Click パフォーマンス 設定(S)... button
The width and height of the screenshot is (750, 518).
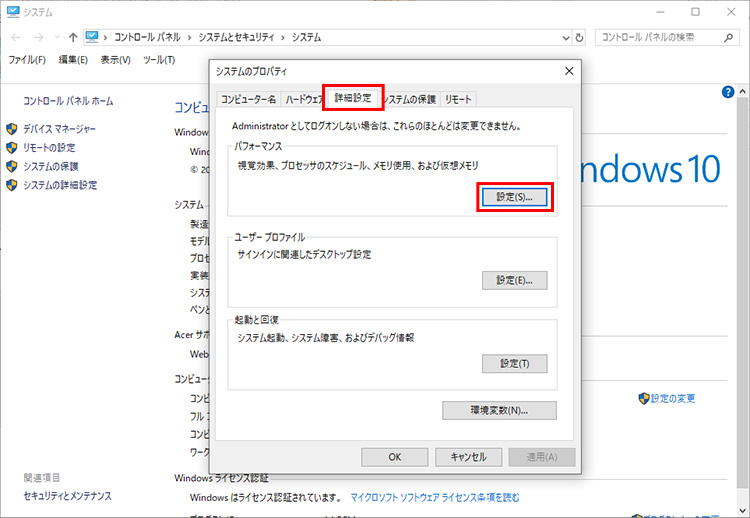click(x=514, y=197)
